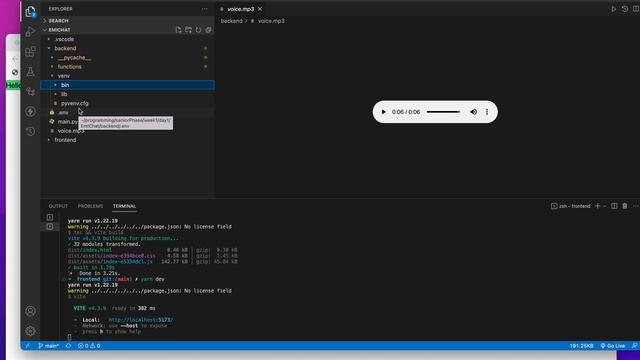640x360 pixels.
Task: Expand the __pycache__ folder
Action: point(127,58)
